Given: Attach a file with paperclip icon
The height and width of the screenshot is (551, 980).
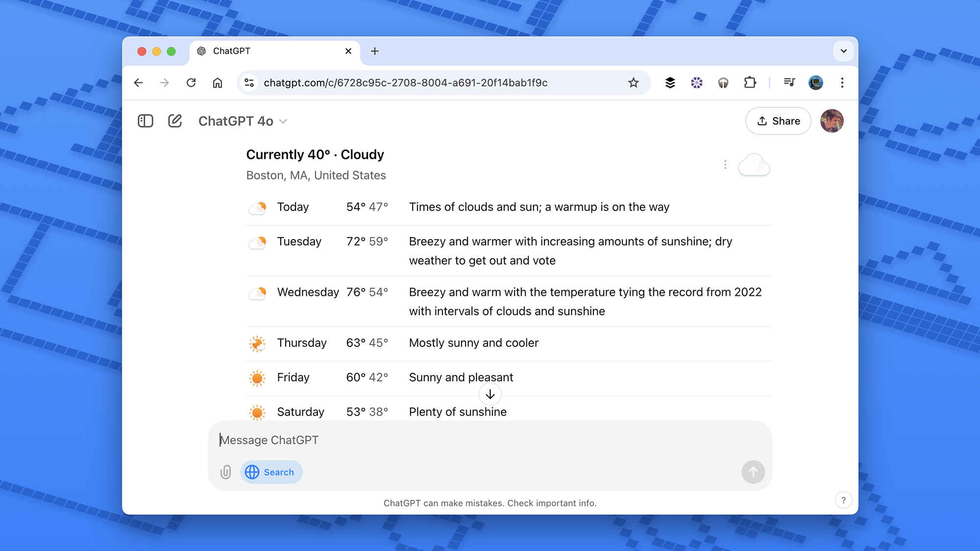Looking at the screenshot, I should point(225,472).
